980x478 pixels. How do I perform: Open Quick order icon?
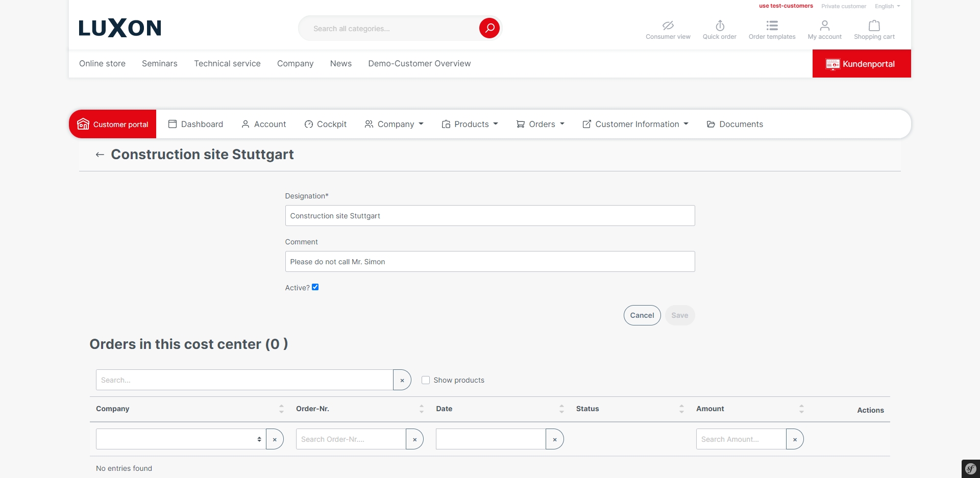point(719,26)
